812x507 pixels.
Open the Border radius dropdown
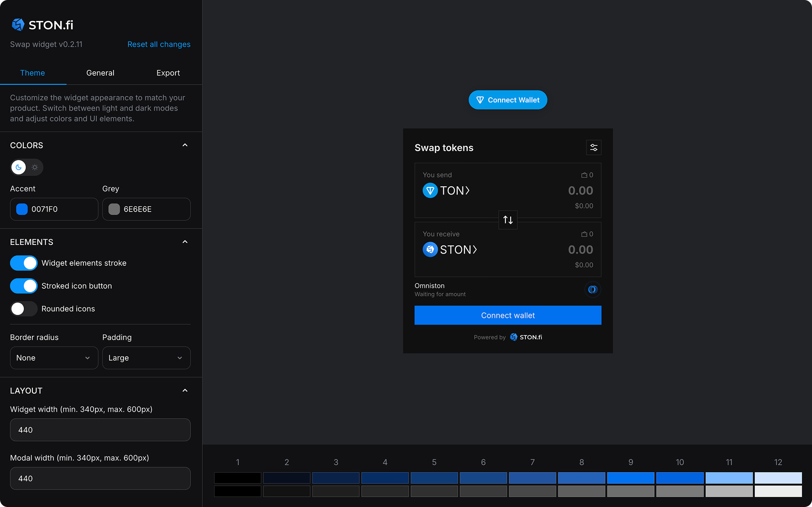pos(54,358)
